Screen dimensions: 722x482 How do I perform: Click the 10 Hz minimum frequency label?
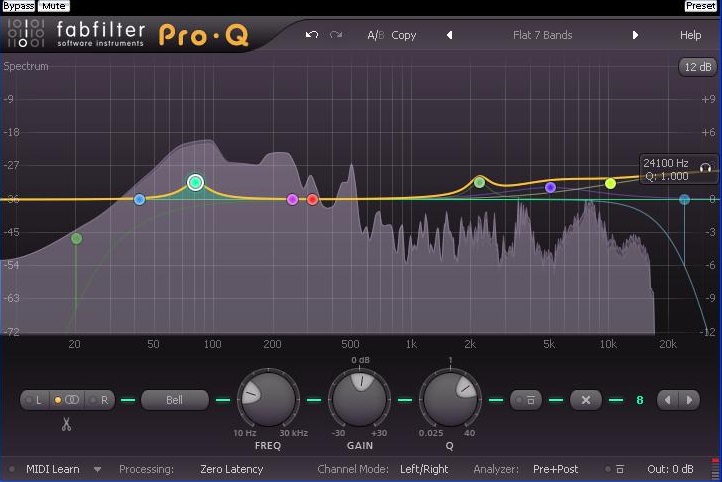coord(245,433)
